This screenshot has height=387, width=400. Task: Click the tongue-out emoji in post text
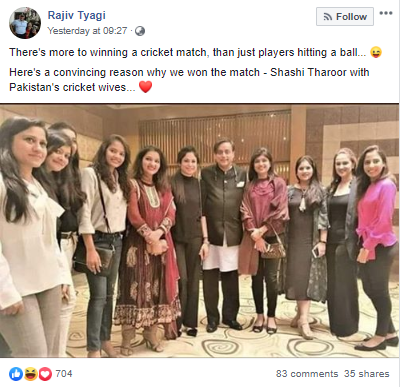(376, 52)
